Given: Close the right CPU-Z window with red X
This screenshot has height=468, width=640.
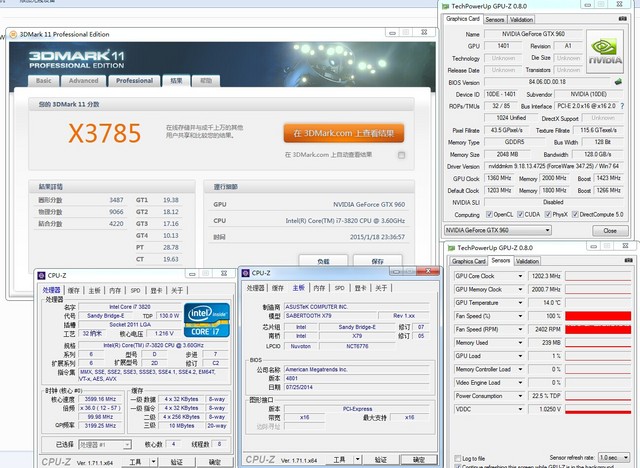Looking at the screenshot, I should coord(428,271).
